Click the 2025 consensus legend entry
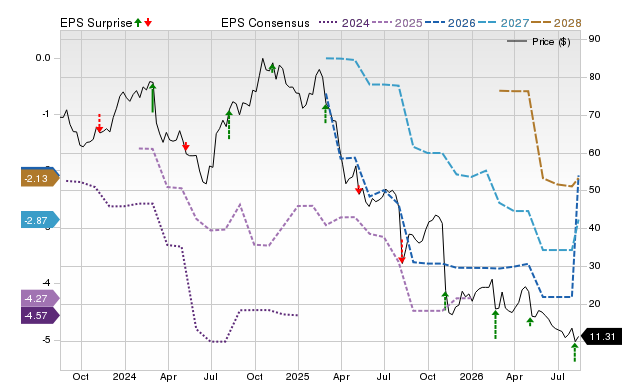 [x=397, y=23]
